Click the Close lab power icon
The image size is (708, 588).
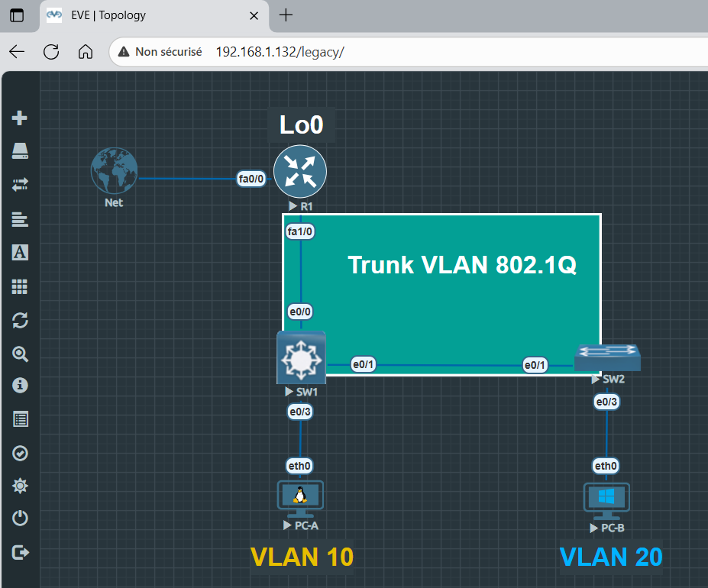click(x=21, y=519)
